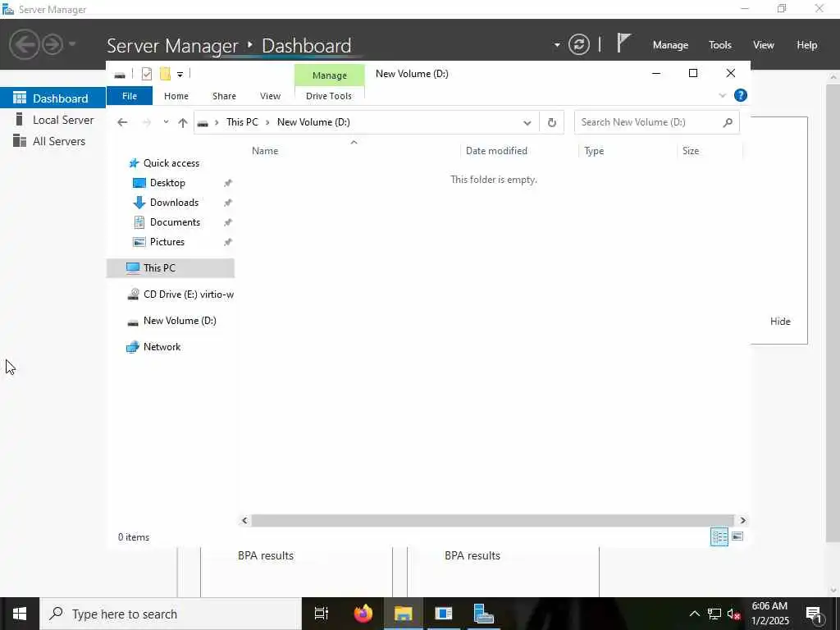Show hidden system tray icons

[694, 614]
